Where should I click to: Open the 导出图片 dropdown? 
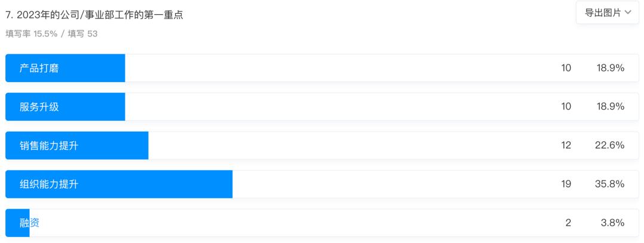tap(602, 13)
